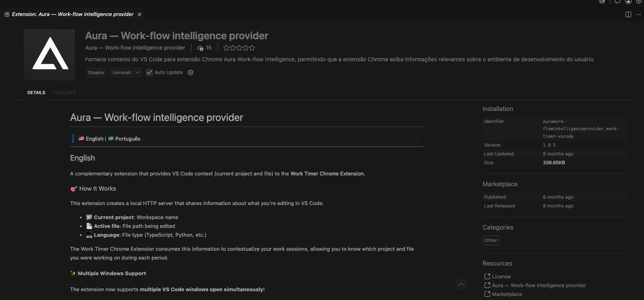Open the five-star rating for Aura

[239, 48]
